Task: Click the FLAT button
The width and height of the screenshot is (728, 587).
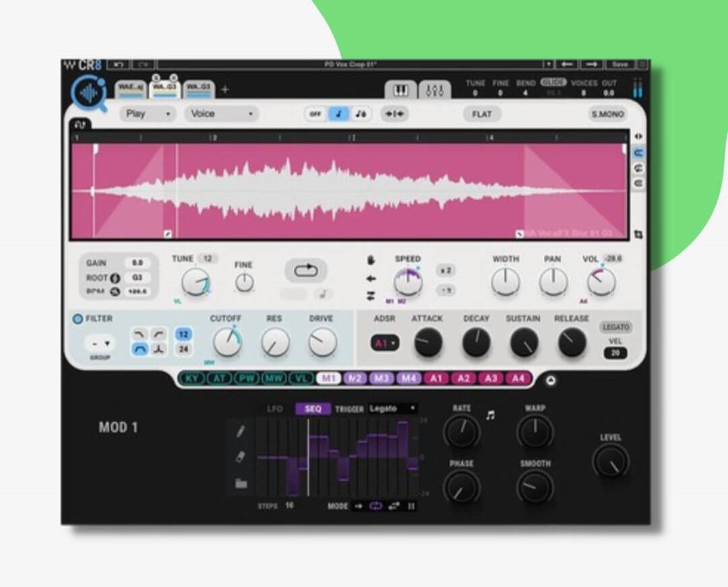Action: [482, 114]
